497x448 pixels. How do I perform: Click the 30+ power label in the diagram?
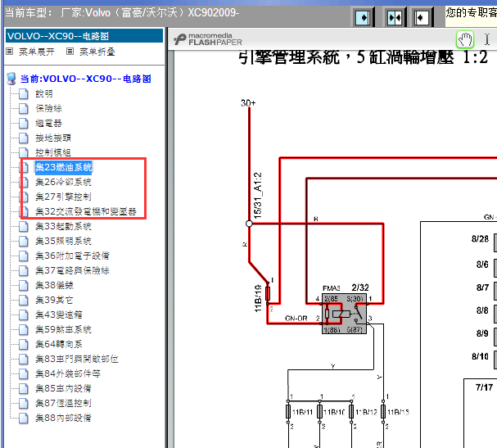point(248,103)
